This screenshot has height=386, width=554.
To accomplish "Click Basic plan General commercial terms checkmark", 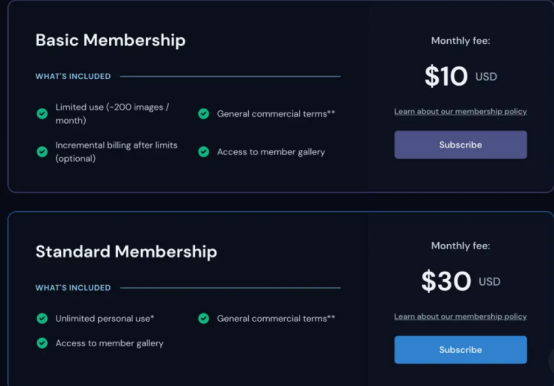I will [204, 114].
